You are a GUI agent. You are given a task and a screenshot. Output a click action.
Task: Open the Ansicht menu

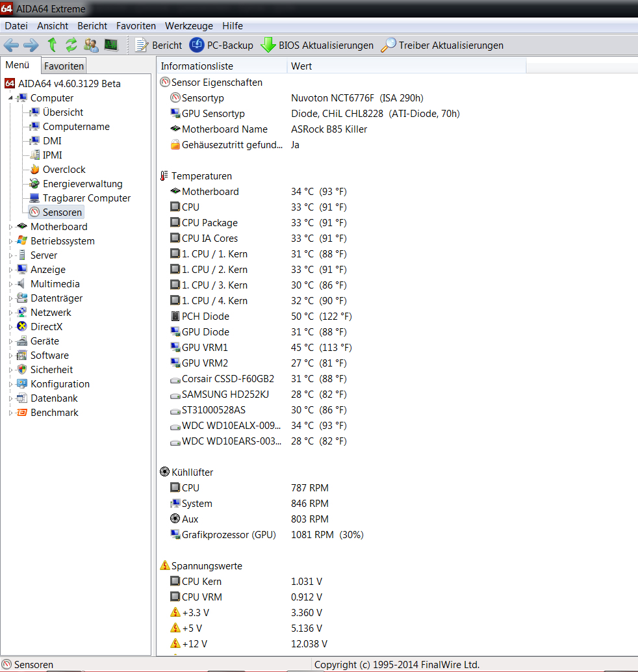53,26
